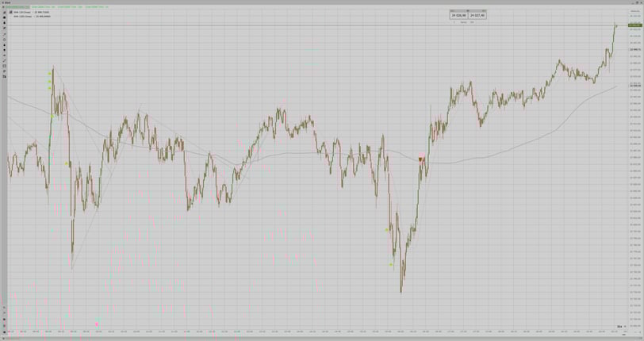Open the timeframe selector in the bottom-right corner

click(621, 327)
